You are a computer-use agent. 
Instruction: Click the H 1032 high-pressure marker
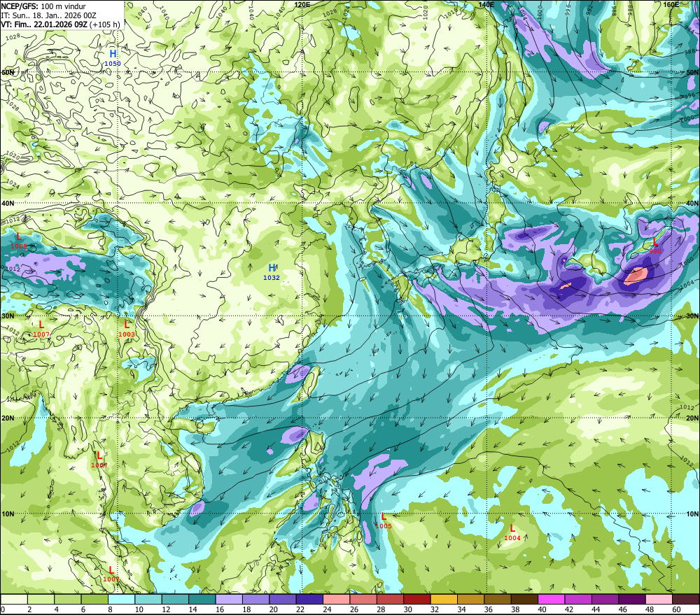point(272,272)
